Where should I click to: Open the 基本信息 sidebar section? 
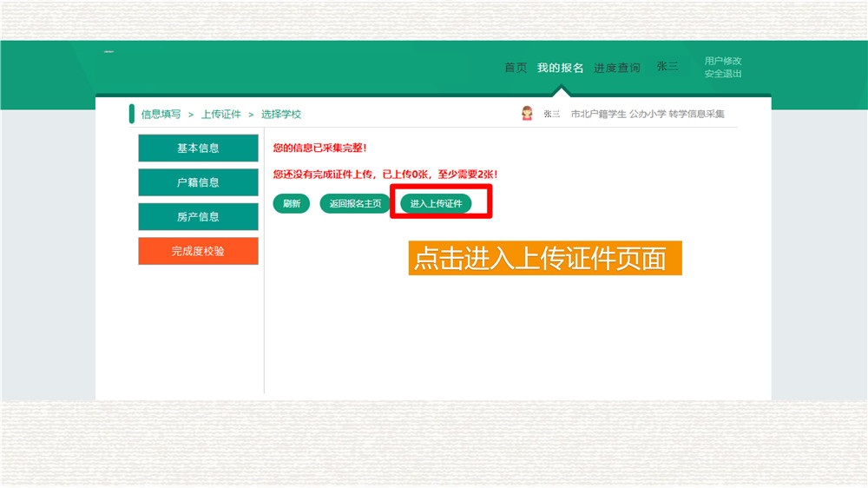[198, 148]
